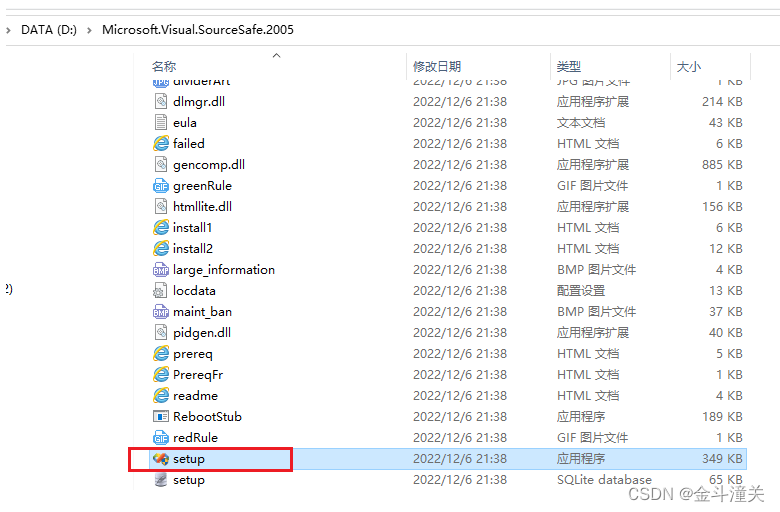The height and width of the screenshot is (512, 780).
Task: Select the redRule GIF icon
Action: 161,438
